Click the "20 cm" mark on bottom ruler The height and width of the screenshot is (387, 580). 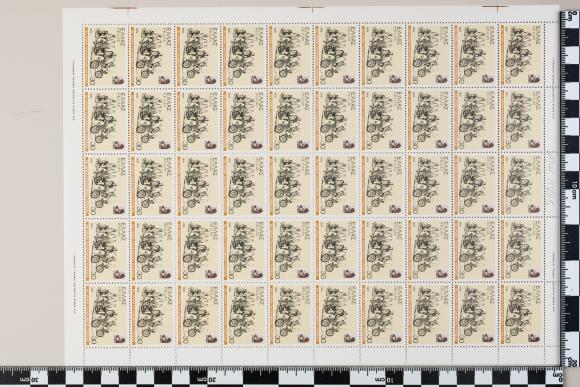coord(206,380)
